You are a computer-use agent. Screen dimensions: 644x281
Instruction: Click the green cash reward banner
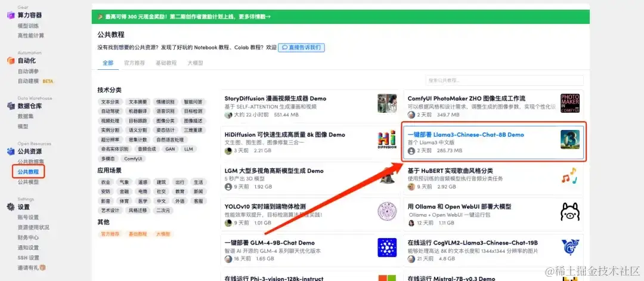(x=340, y=17)
